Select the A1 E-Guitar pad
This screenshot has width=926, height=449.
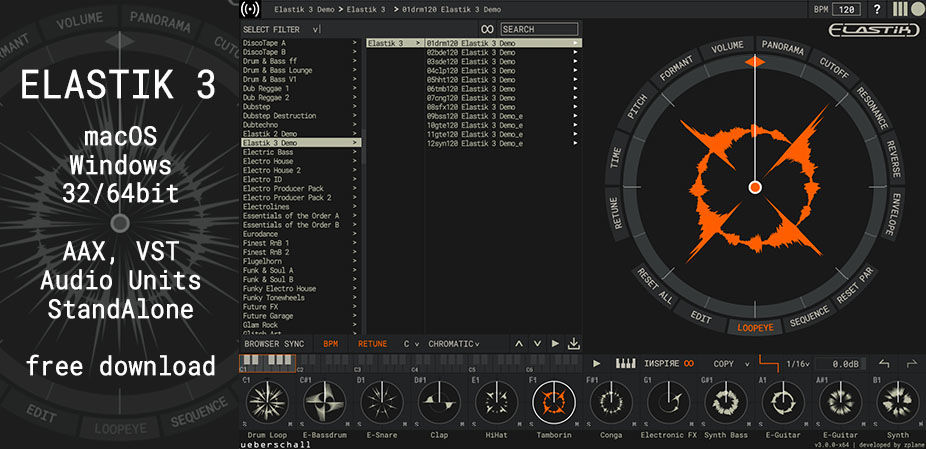point(782,402)
